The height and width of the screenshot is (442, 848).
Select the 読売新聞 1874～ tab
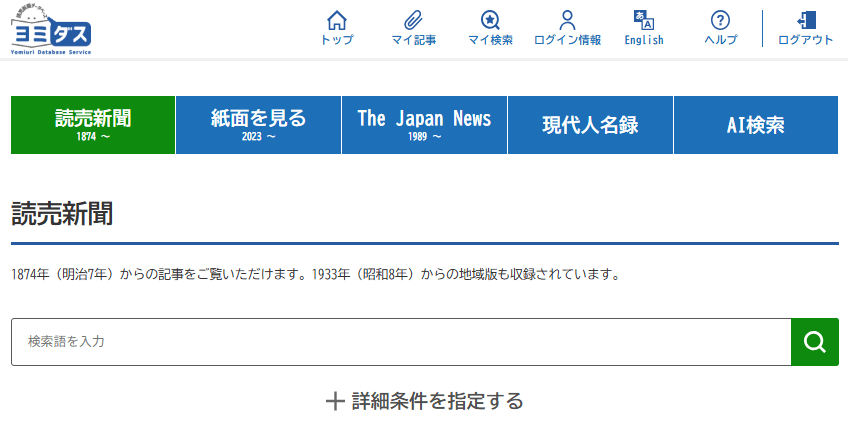pos(93,125)
